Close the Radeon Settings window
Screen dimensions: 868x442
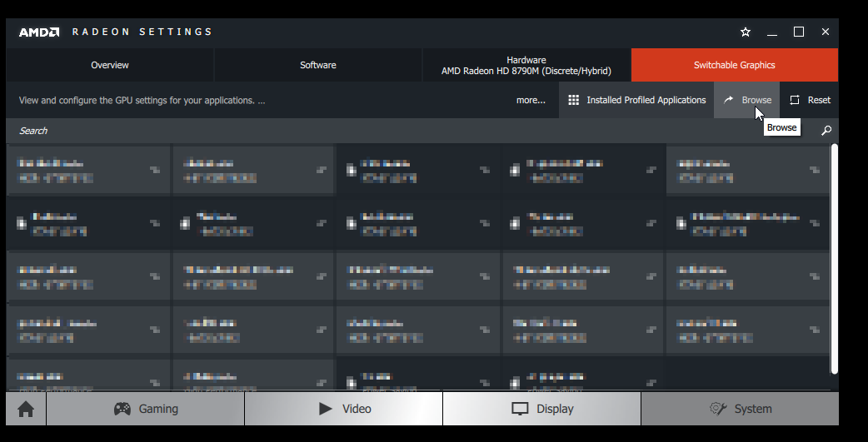(826, 32)
